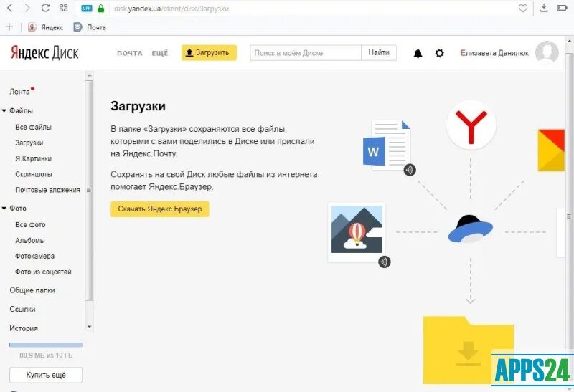Screen dimensions: 574x392
Task: Click the profile avatar picture
Action: point(547,53)
